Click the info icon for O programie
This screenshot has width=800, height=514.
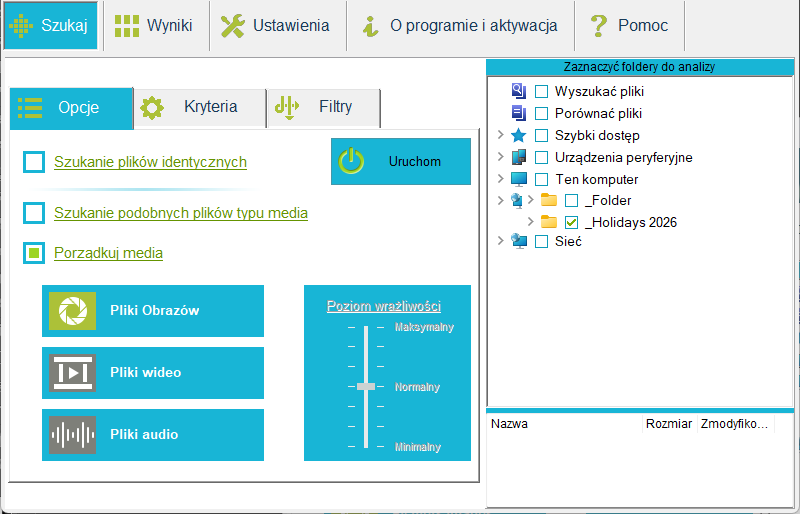pyautogui.click(x=371, y=26)
